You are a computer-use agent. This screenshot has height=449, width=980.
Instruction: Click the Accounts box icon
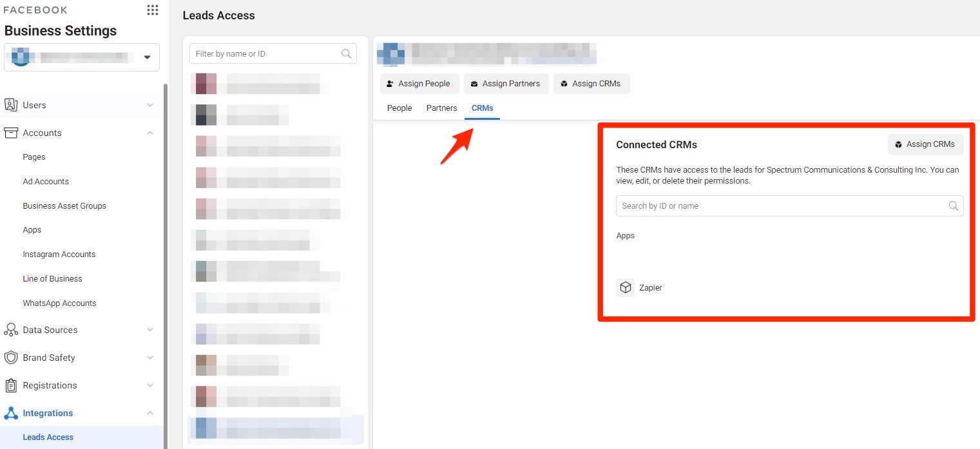pos(11,133)
